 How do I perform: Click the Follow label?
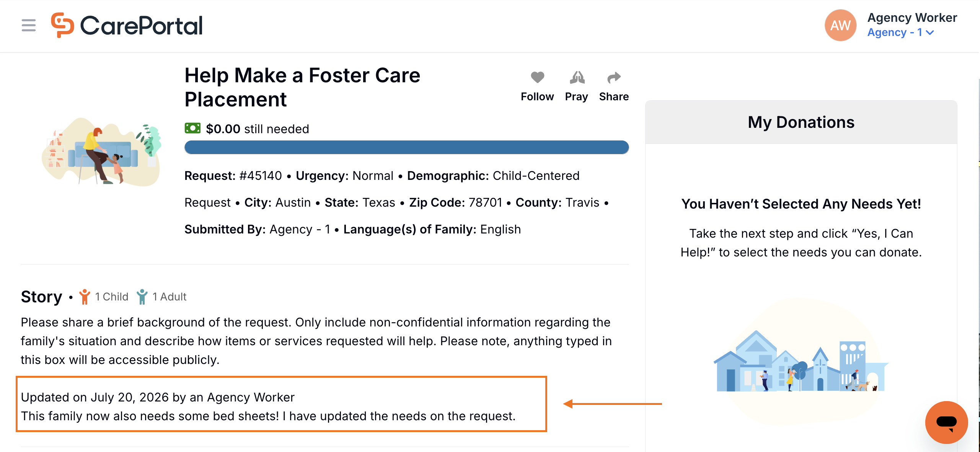537,96
